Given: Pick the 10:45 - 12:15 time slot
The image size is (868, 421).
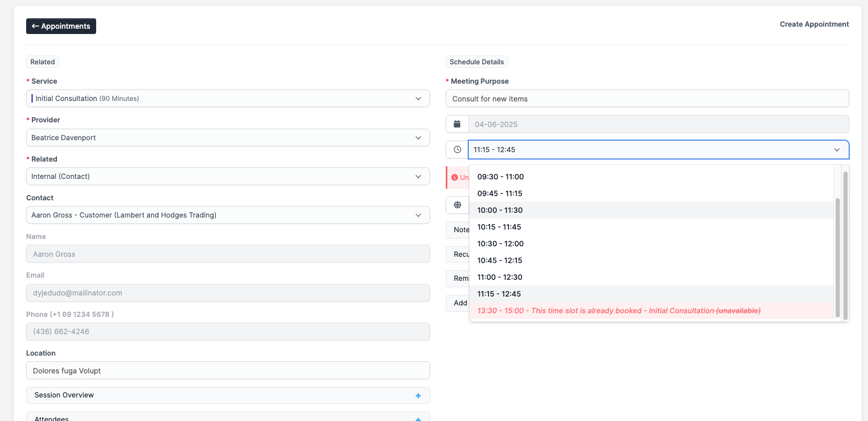Looking at the screenshot, I should coord(500,260).
